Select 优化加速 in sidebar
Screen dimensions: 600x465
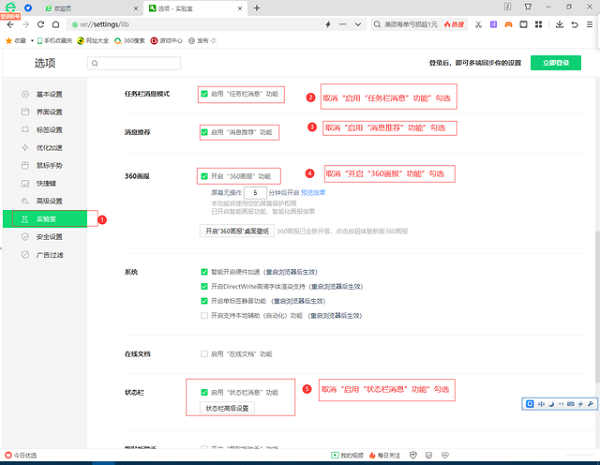45,148
